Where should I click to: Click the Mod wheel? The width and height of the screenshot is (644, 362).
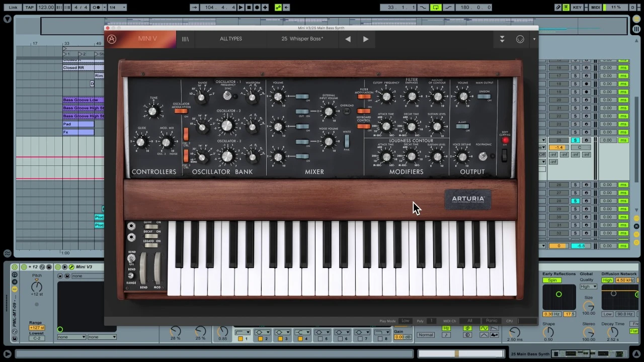(x=157, y=268)
